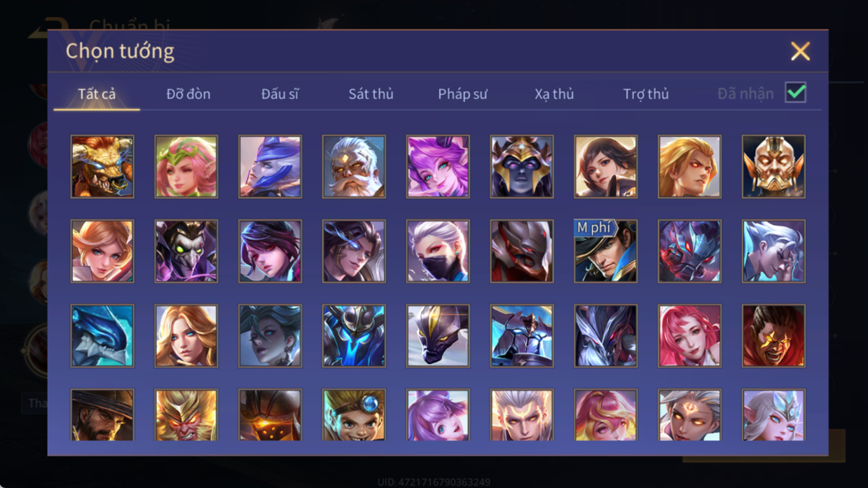
Task: Pick the green-eyed plague doctor masked hero
Action: click(186, 251)
